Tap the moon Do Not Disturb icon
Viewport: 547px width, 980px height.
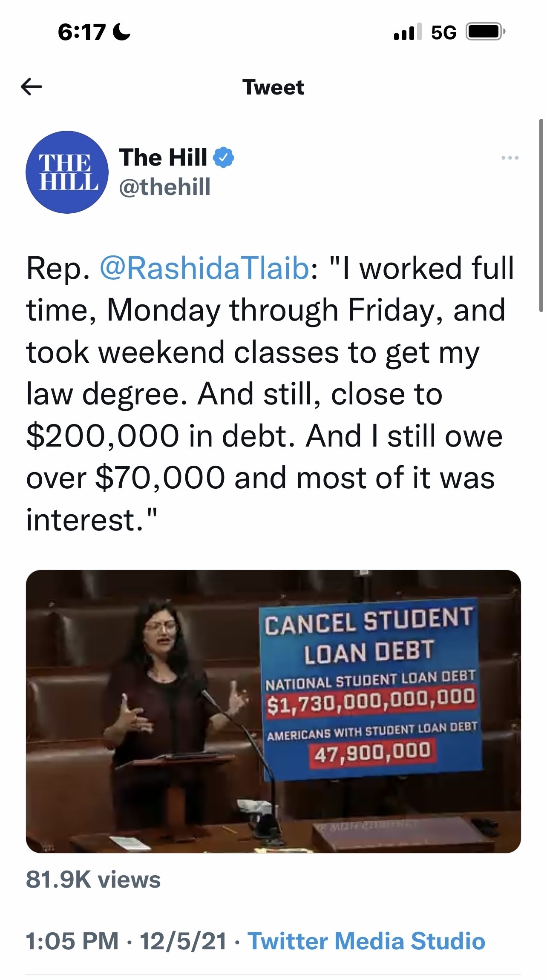pyautogui.click(x=123, y=32)
